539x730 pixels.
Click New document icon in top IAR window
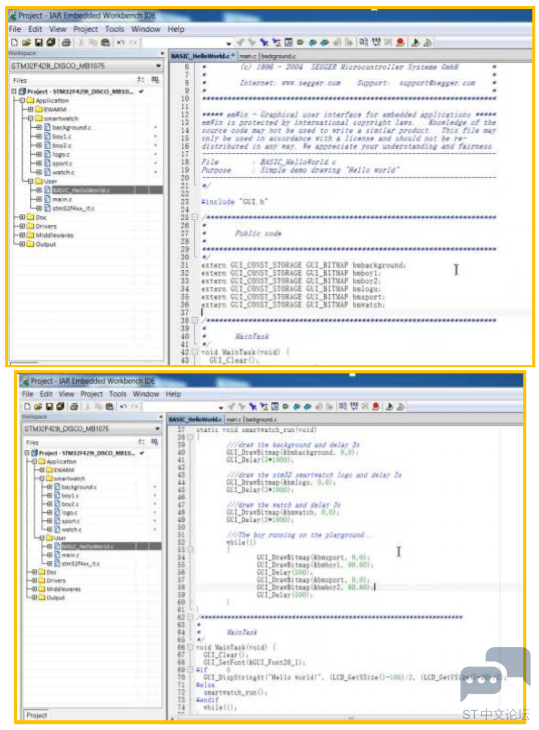point(14,42)
